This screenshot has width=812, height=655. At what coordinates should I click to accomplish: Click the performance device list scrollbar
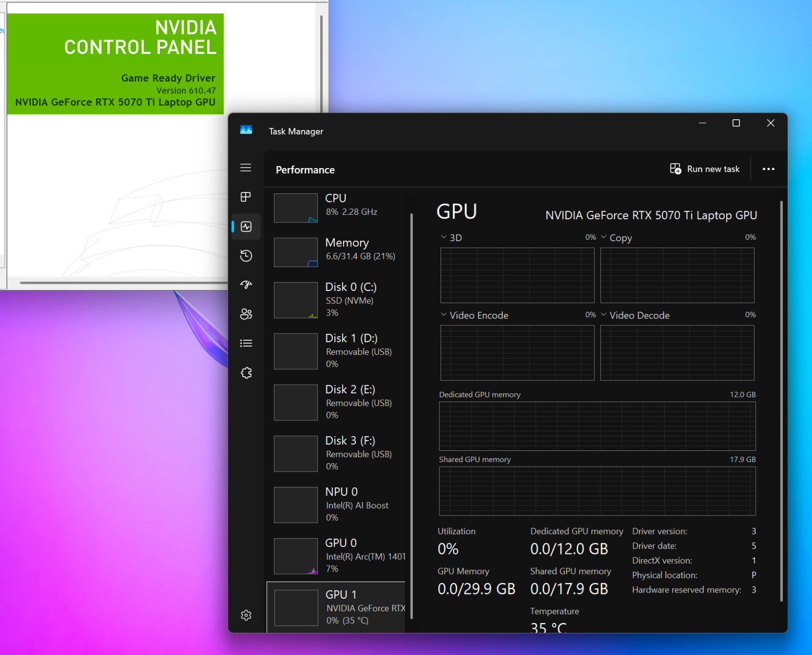point(411,416)
